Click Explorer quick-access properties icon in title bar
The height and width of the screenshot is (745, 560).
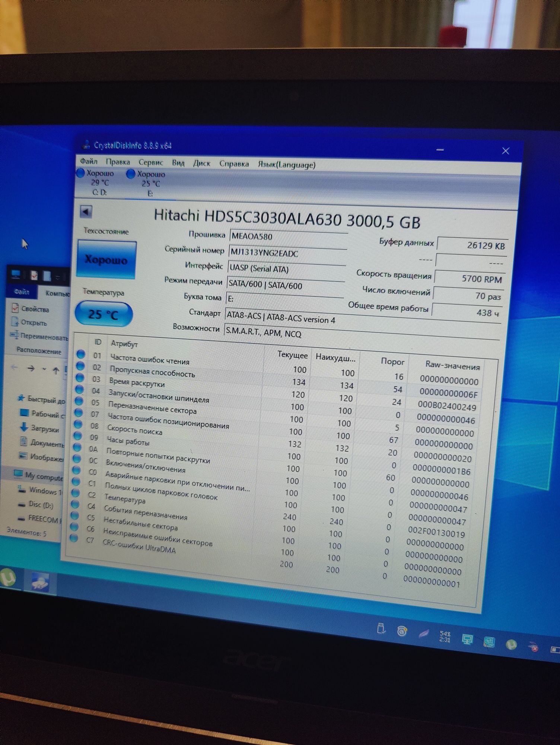[x=34, y=275]
